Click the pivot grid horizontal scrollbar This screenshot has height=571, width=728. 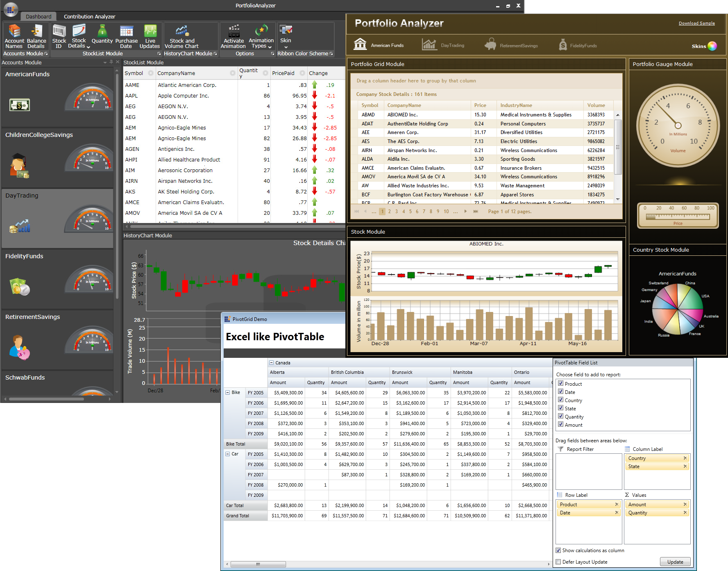[x=258, y=564]
